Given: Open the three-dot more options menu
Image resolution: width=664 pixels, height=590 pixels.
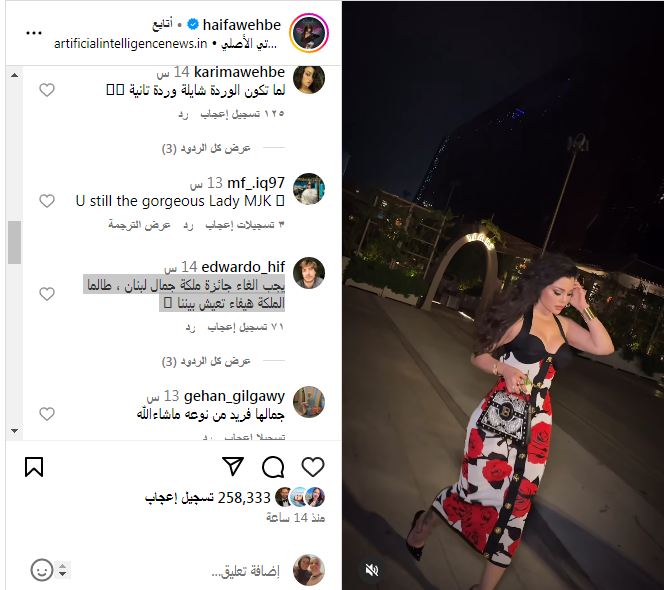Looking at the screenshot, I should (x=34, y=33).
